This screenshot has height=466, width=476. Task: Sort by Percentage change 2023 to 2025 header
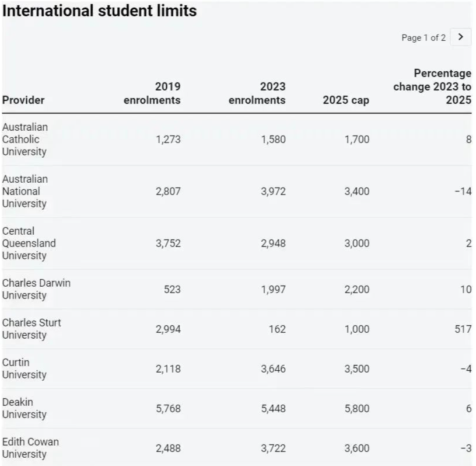(x=432, y=86)
